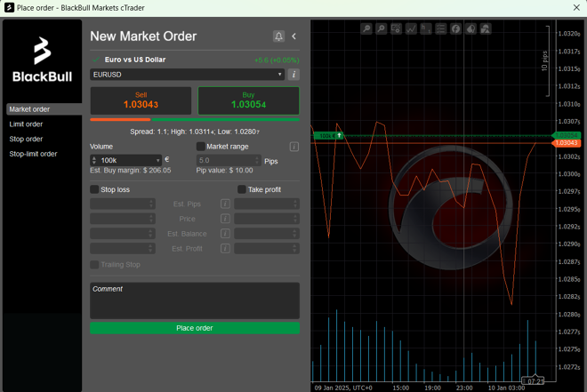Click in the Comment text box
587x392 pixels.
(x=195, y=300)
